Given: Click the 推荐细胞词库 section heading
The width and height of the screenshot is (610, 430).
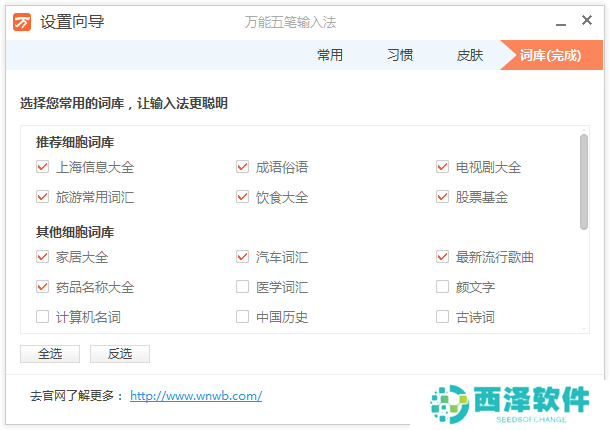Looking at the screenshot, I should click(75, 142).
